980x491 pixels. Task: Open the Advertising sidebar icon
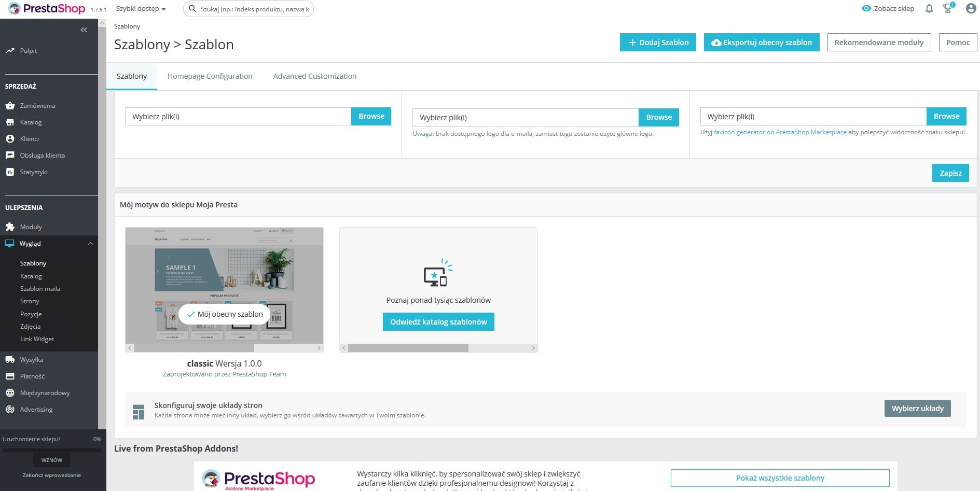10,409
